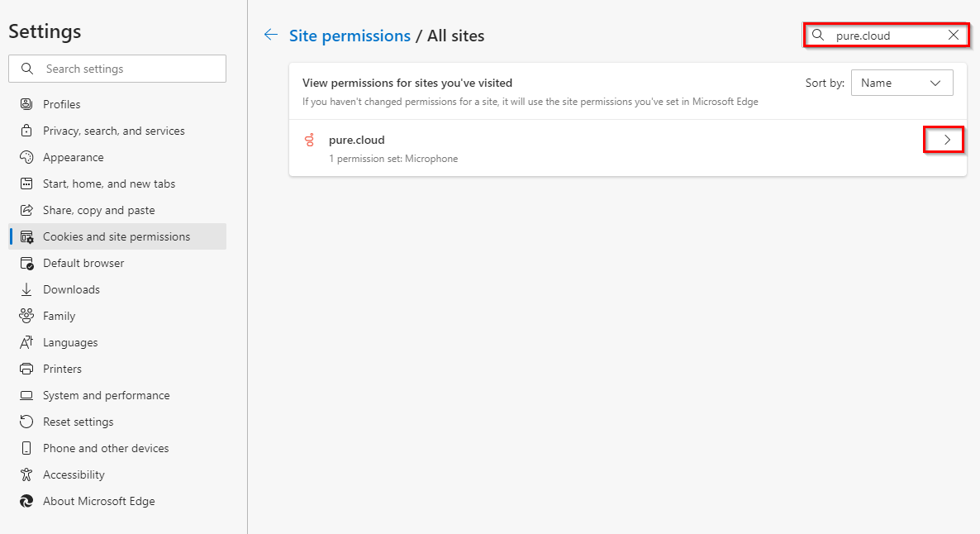Click the Printers icon in sidebar
Viewport: 980px width, 534px height.
pos(26,369)
